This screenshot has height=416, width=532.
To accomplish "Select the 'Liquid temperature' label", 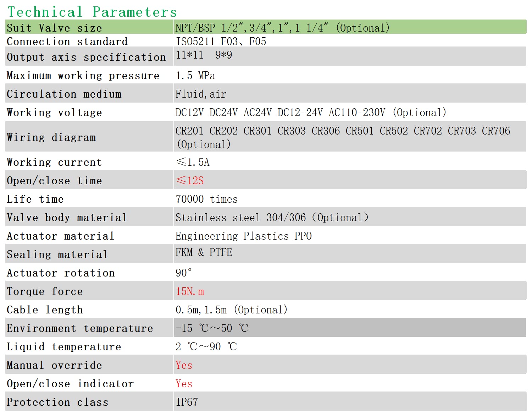I will point(64,347).
